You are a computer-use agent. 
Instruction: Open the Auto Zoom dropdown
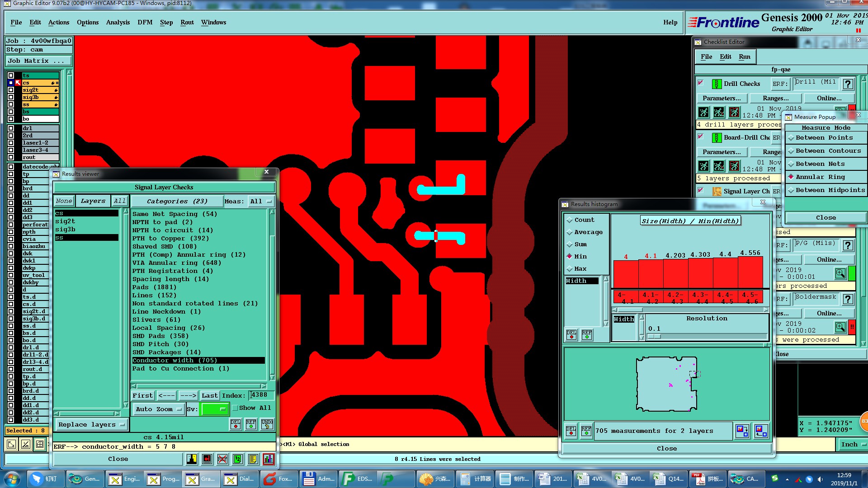(x=159, y=409)
